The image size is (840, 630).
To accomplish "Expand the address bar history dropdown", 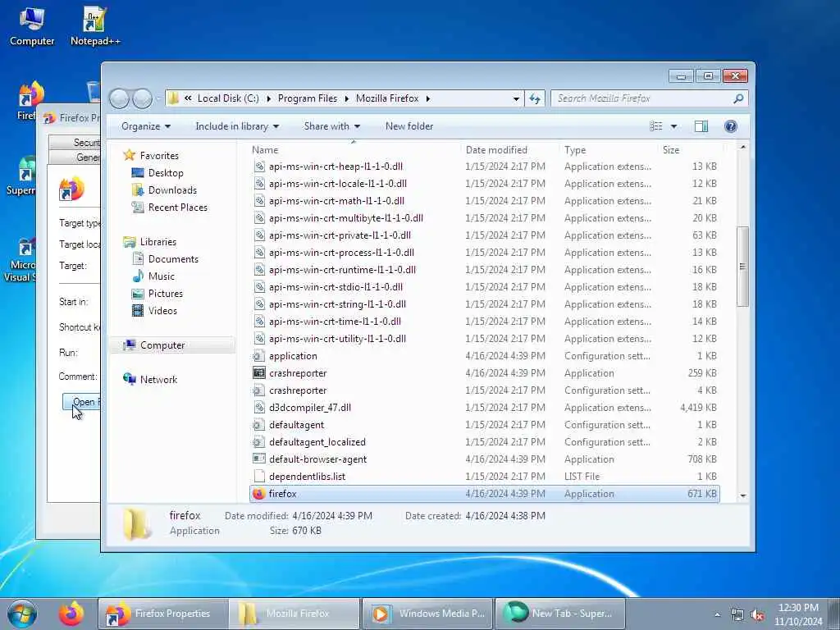I will click(x=516, y=98).
